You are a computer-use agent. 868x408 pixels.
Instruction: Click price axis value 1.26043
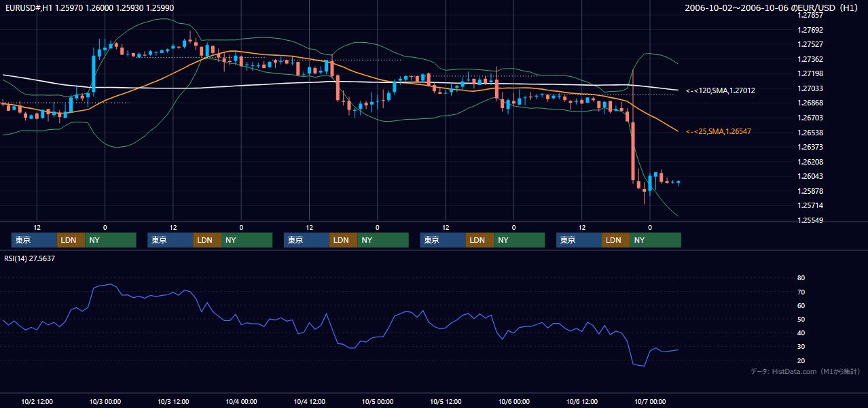(810, 176)
